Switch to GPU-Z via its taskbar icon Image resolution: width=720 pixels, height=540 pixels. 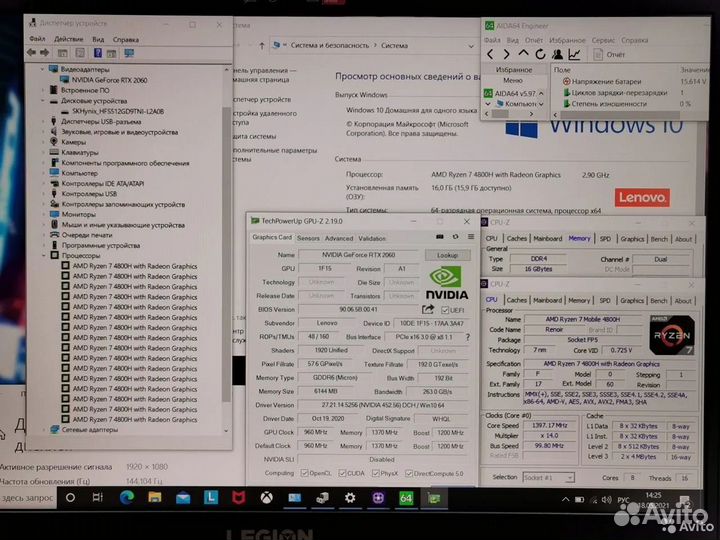(x=434, y=498)
